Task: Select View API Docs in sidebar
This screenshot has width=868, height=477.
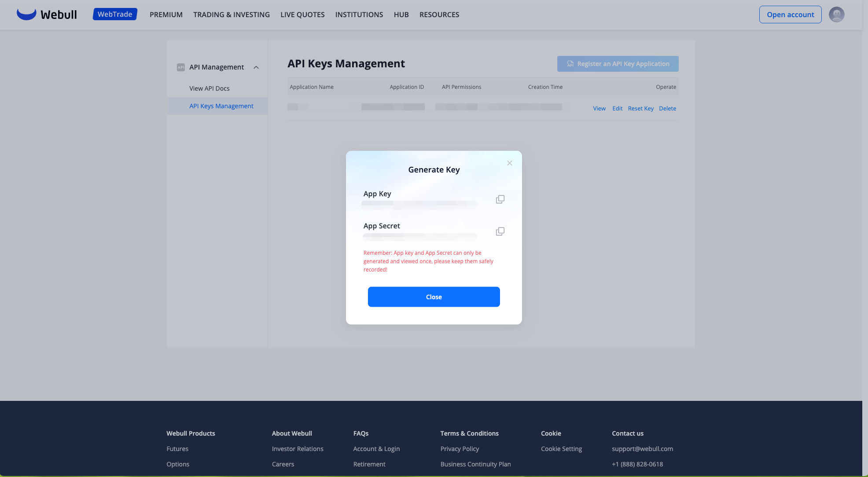Action: click(209, 88)
